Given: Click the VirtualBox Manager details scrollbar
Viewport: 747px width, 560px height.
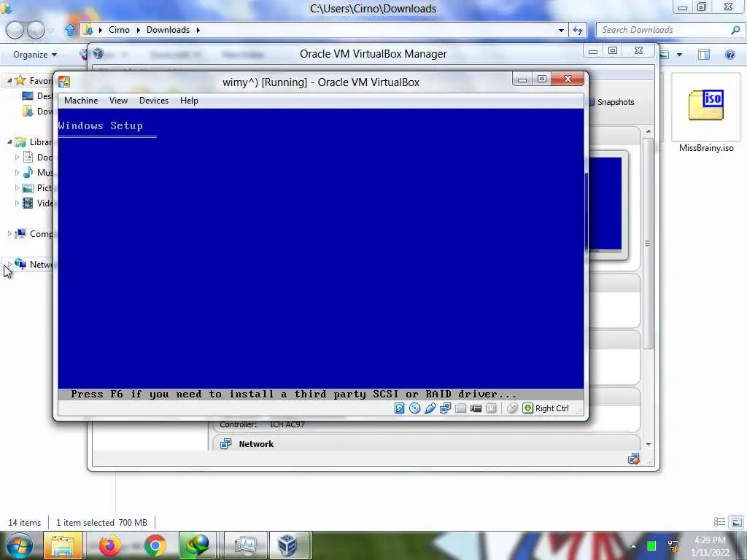Looking at the screenshot, I should [x=648, y=243].
